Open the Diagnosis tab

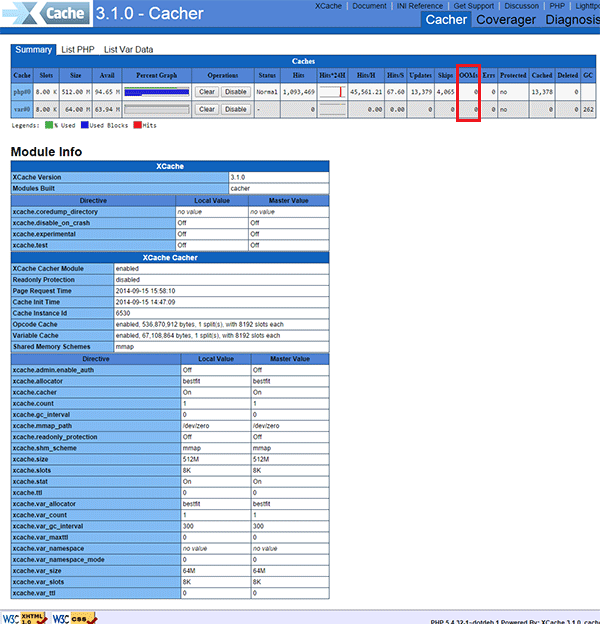[x=572, y=20]
